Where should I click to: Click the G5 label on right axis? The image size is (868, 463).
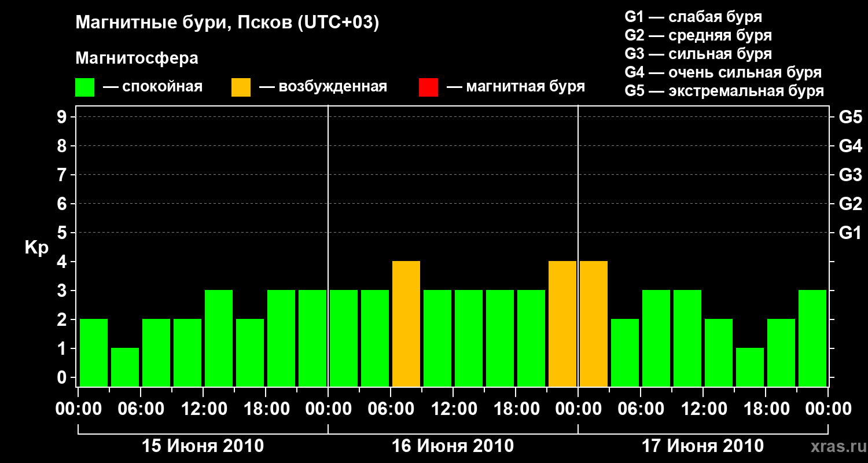pos(850,117)
